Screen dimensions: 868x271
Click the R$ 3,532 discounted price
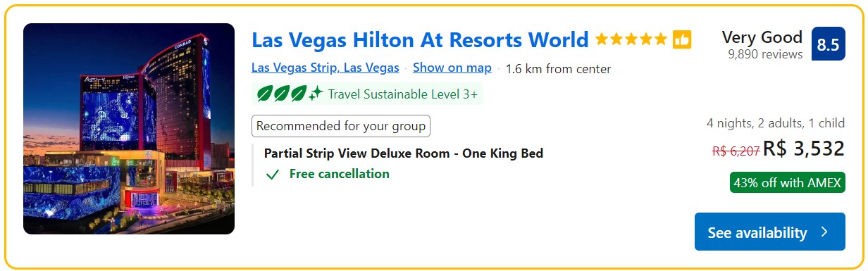(804, 149)
